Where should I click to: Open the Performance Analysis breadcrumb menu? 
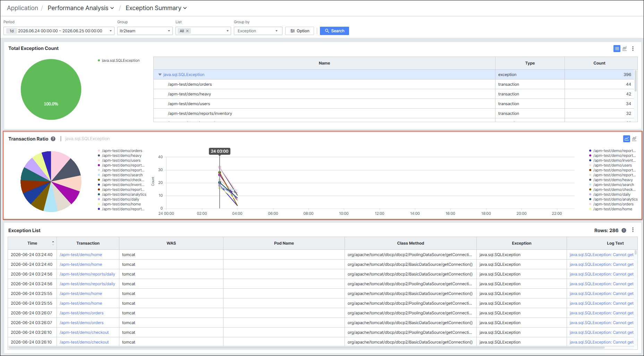[80, 8]
